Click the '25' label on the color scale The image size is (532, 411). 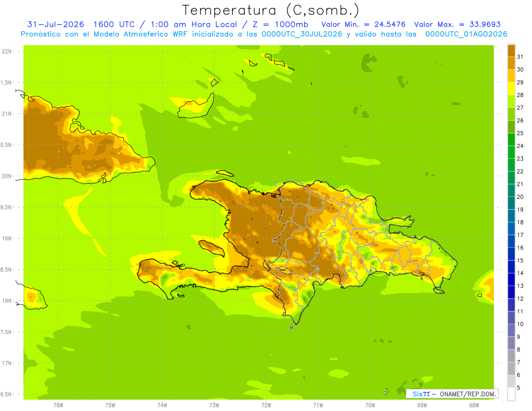tap(520, 133)
